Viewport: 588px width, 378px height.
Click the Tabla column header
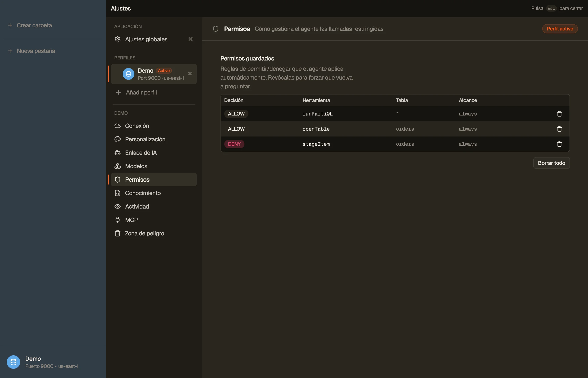[402, 100]
